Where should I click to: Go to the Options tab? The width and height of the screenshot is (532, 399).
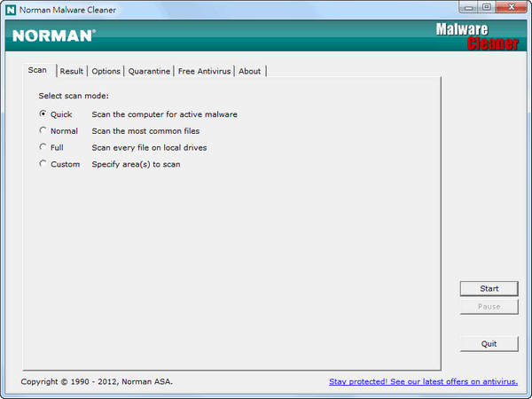(106, 71)
